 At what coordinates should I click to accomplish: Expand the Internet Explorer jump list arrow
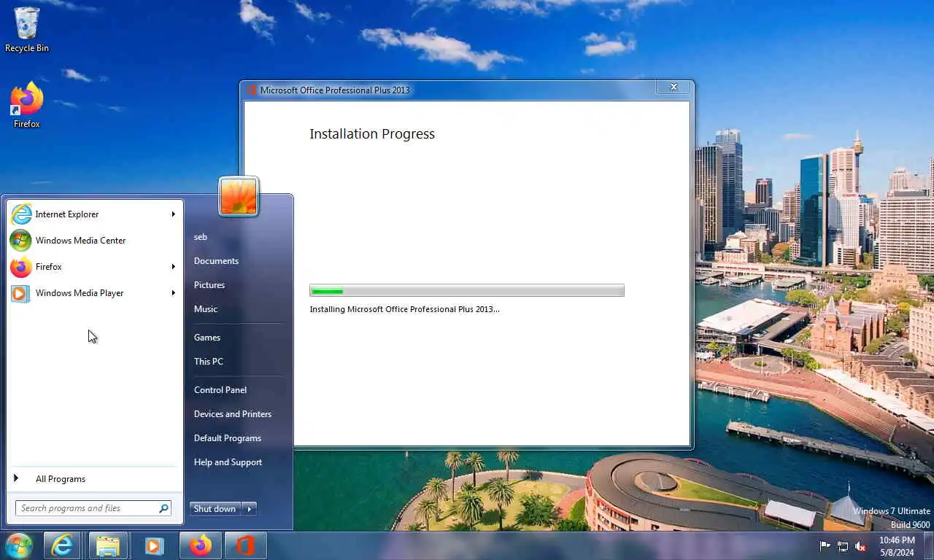coord(174,214)
